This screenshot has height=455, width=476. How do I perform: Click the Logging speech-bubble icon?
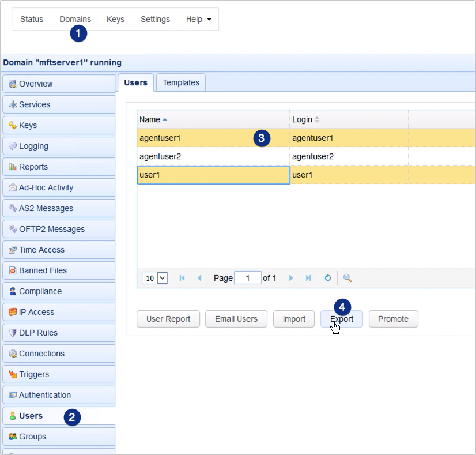(x=14, y=146)
